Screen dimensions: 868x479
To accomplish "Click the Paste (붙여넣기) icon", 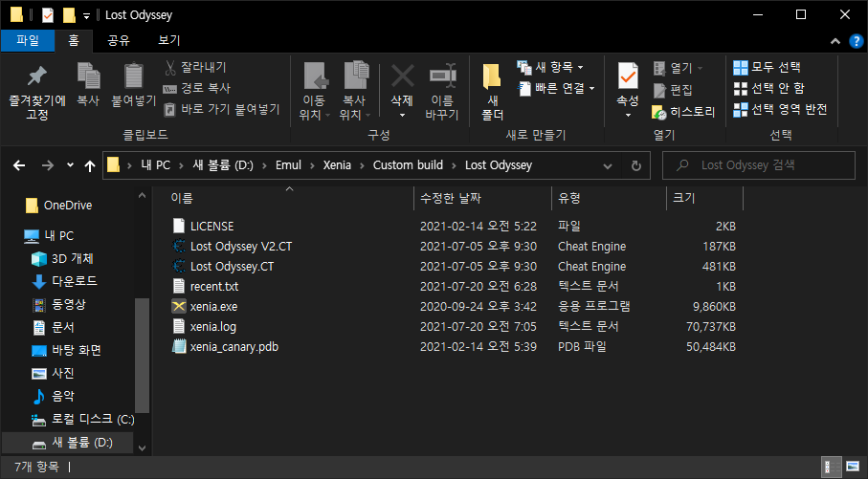I will point(133,76).
